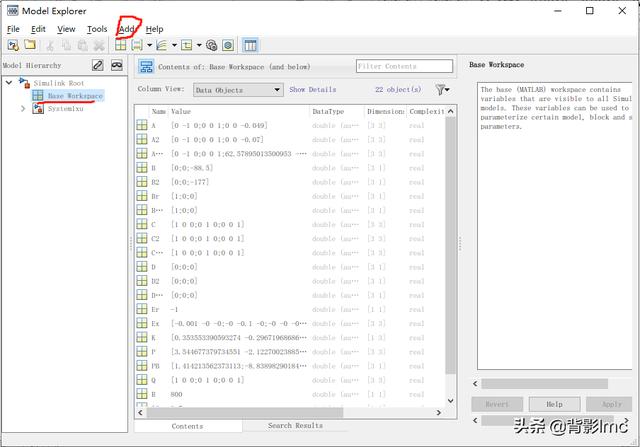The image size is (640, 447).
Task: Open the Add Simulink Signal dropdown arrow
Action: point(174,45)
